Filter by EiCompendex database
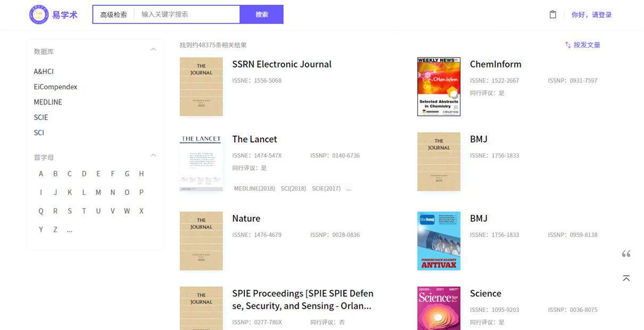 (x=55, y=87)
